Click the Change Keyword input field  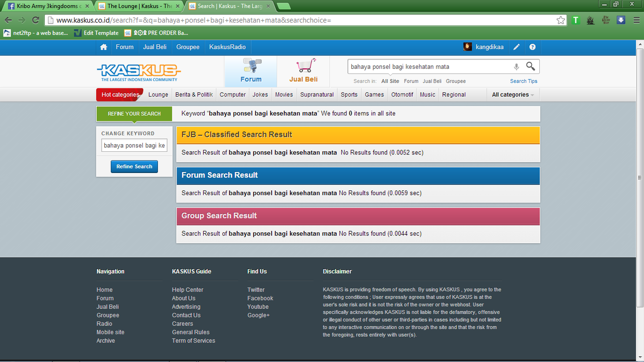pyautogui.click(x=134, y=145)
